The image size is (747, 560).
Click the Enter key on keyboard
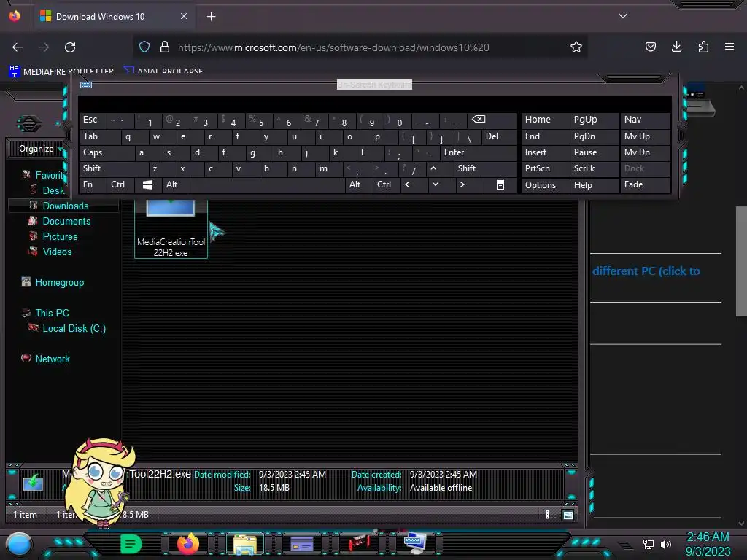(x=479, y=152)
